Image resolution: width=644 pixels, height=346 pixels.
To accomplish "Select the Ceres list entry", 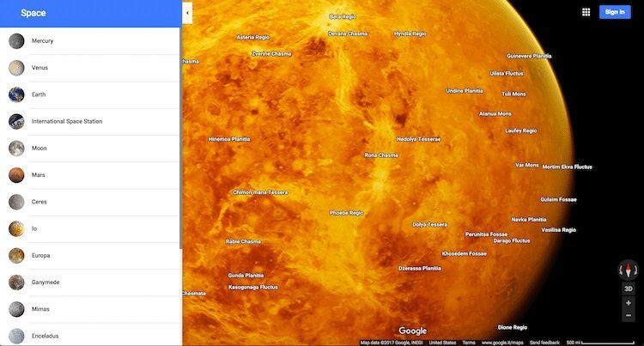I will (x=90, y=202).
